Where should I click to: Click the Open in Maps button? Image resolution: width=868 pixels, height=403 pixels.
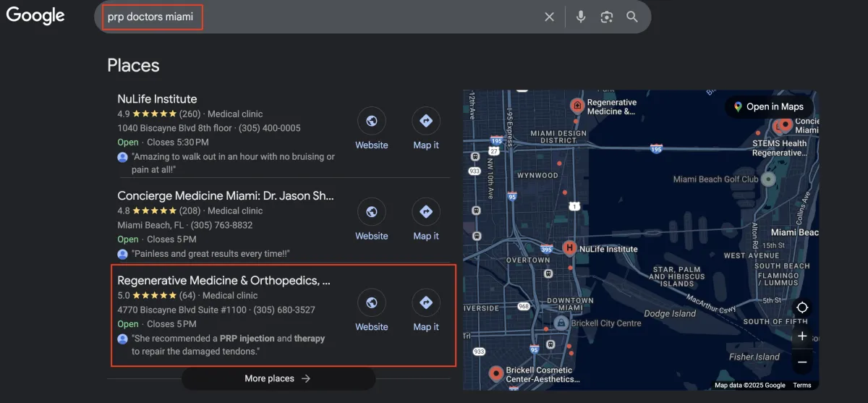click(x=768, y=106)
